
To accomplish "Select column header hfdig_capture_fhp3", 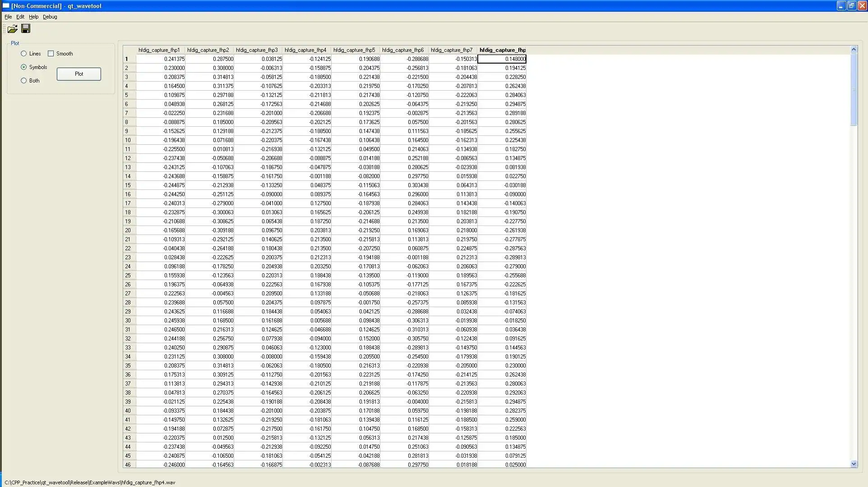I will coord(257,50).
